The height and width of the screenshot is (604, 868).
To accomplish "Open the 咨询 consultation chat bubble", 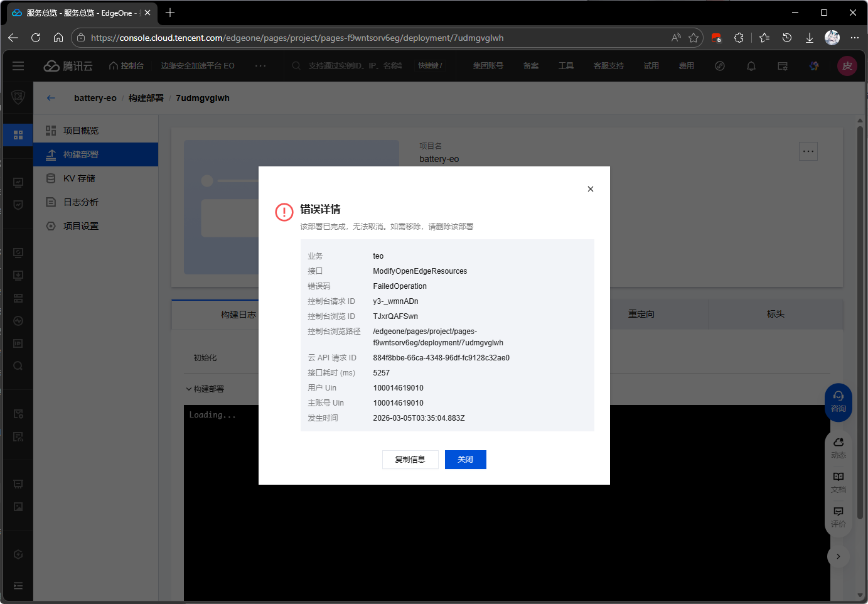I will coord(838,402).
